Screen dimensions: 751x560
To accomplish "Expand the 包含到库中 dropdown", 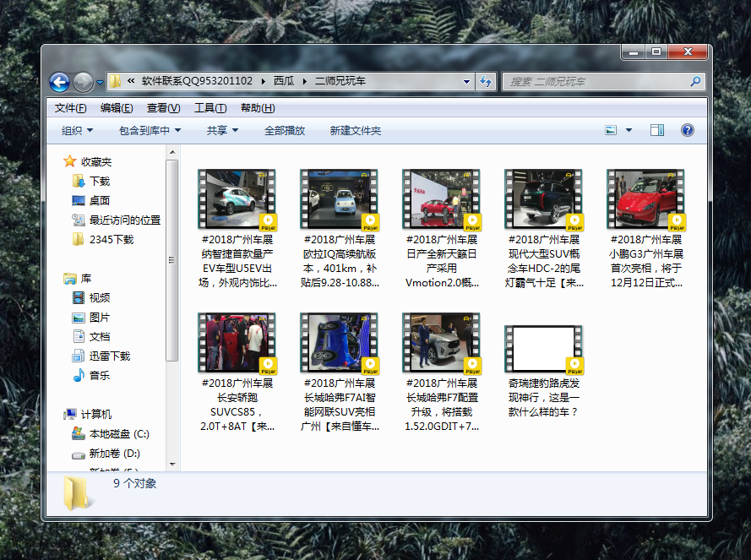I will tap(150, 131).
